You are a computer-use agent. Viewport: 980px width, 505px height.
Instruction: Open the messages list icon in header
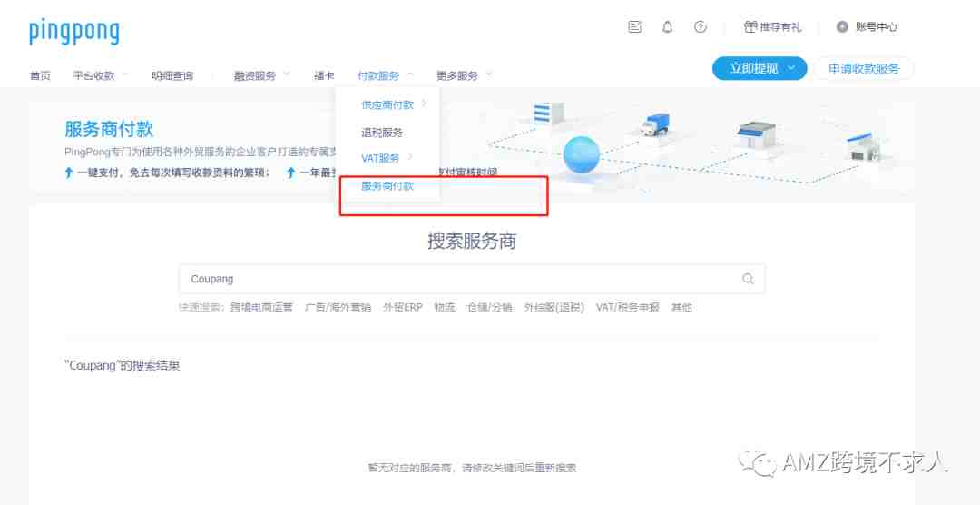[x=634, y=27]
